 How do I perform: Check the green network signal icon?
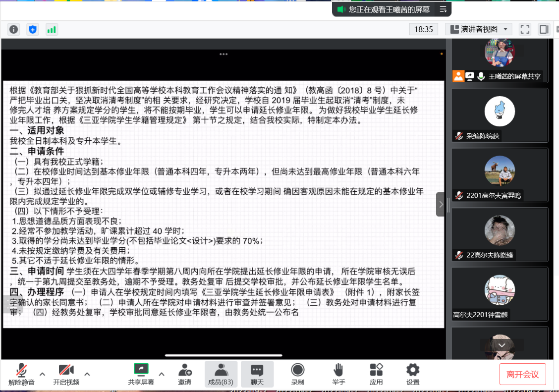[52, 29]
